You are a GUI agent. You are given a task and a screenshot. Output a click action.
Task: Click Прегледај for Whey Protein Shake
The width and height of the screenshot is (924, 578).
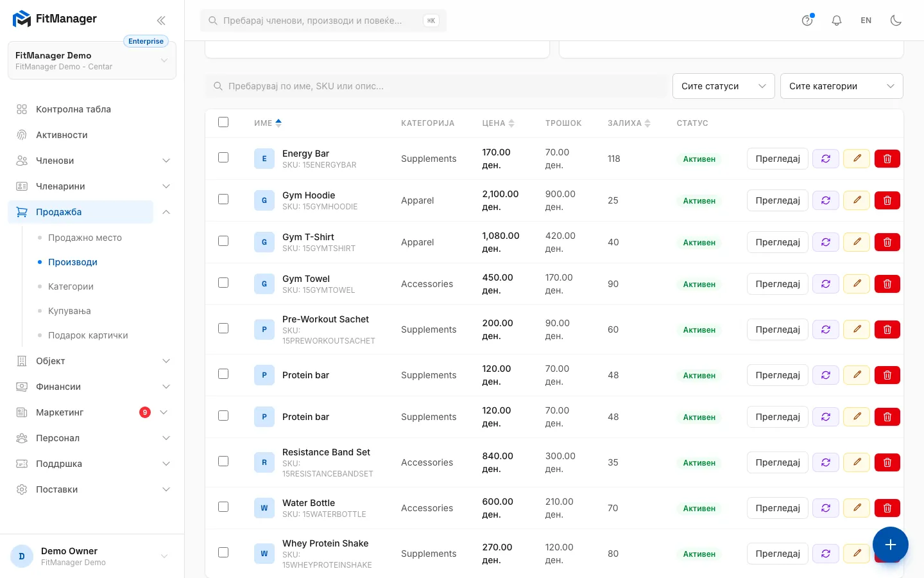(x=778, y=554)
